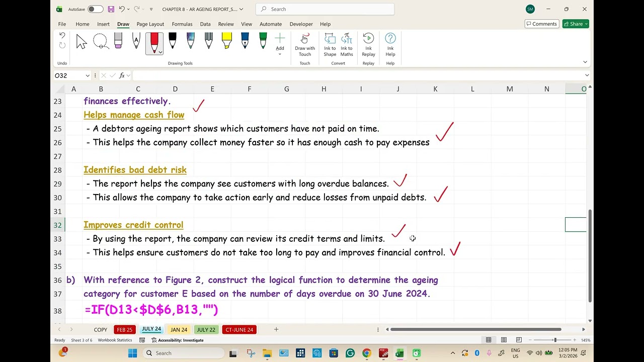Open the Add pen menu
Image resolution: width=644 pixels, height=362 pixels.
coord(280,44)
